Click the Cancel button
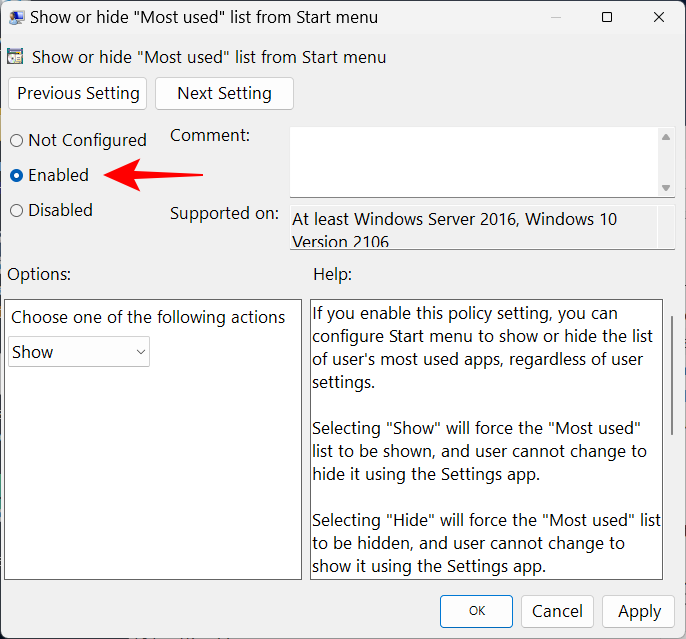The width and height of the screenshot is (686, 639). coord(557,611)
